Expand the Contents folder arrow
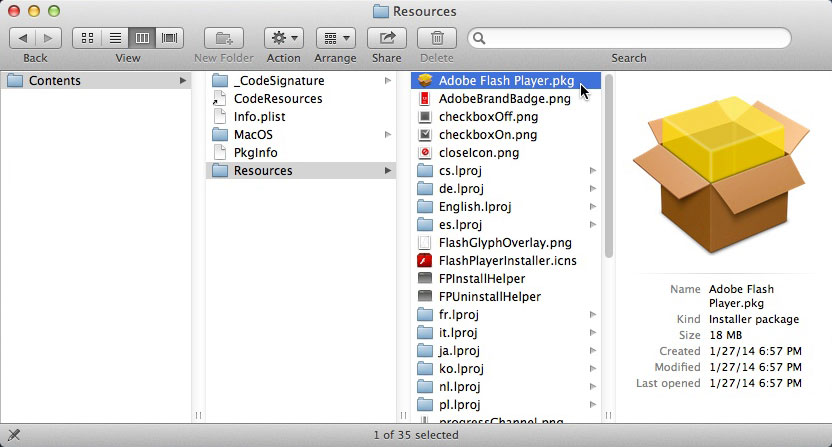Screen dimensions: 832x447 [183, 81]
